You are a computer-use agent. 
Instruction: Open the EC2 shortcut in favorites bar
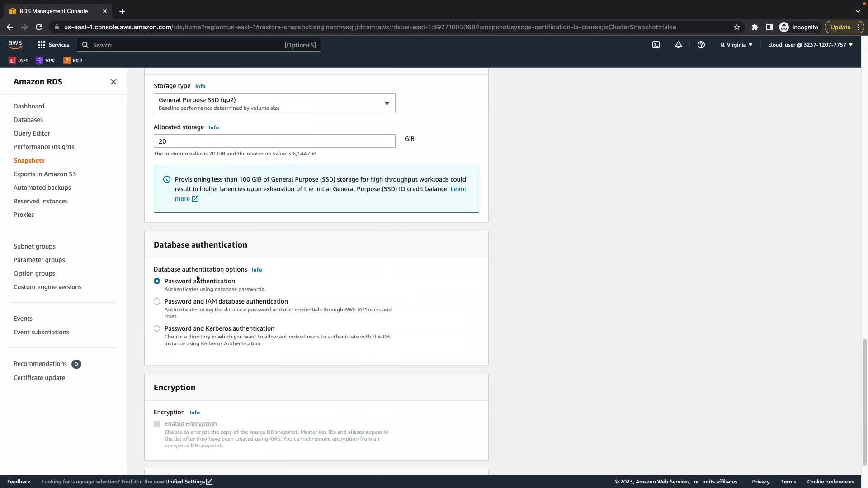click(x=73, y=61)
